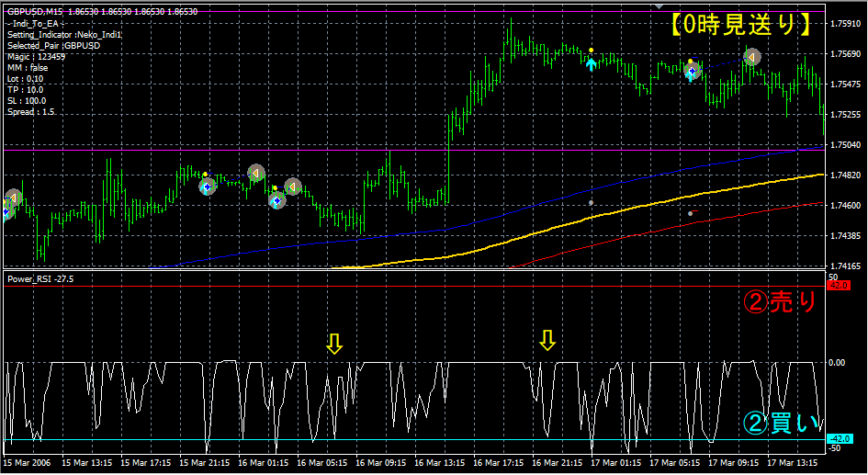This screenshot has height=475, width=868.
Task: Click the Setting_Indicator :Neko_Indi1 text
Action: [x=64, y=35]
